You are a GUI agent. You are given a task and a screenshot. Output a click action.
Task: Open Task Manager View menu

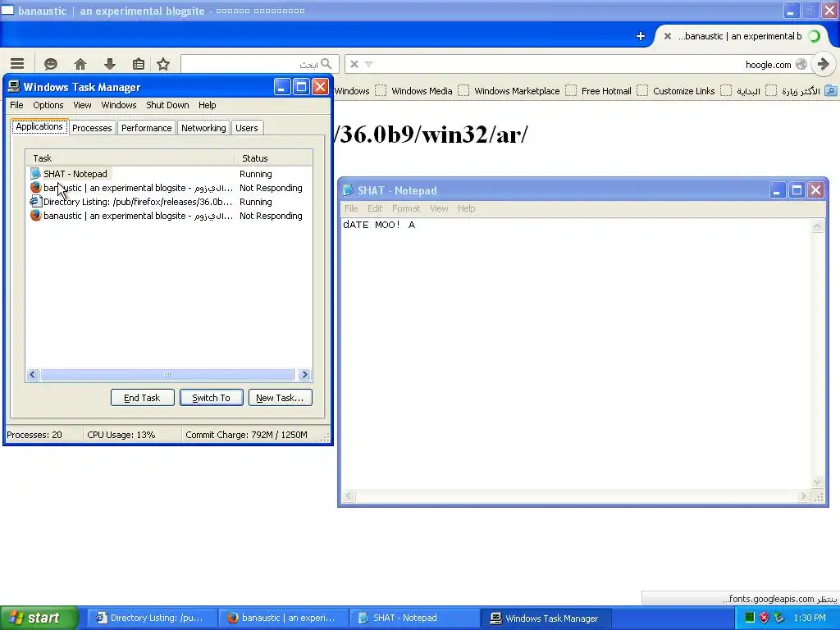83,105
